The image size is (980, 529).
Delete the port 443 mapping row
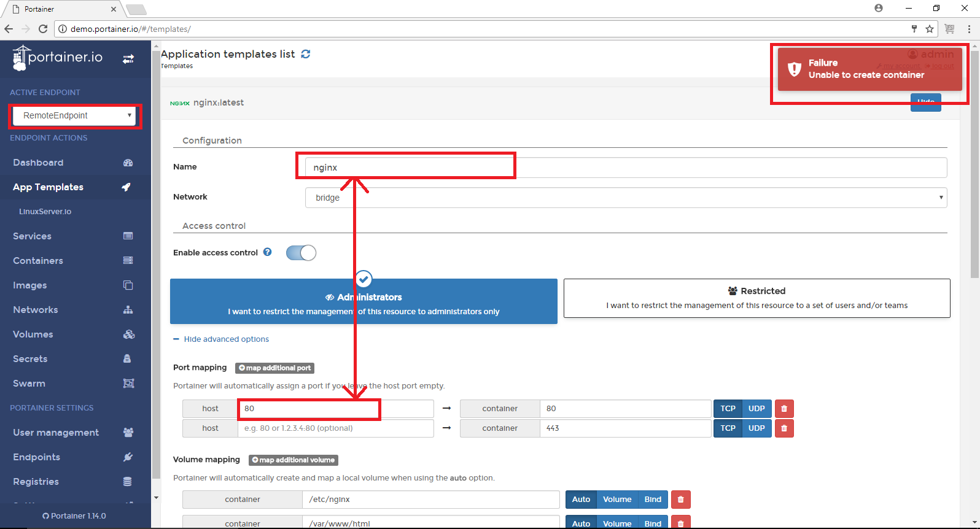[784, 428]
